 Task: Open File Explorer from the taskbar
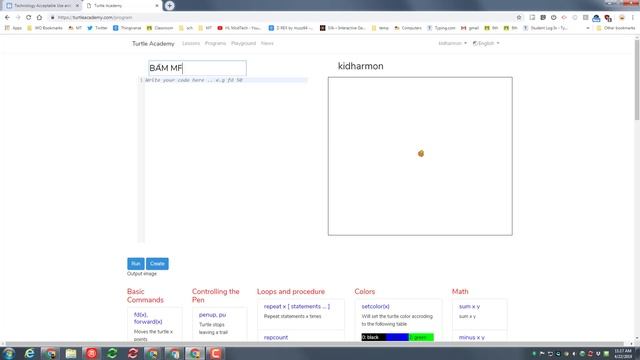tap(71, 353)
